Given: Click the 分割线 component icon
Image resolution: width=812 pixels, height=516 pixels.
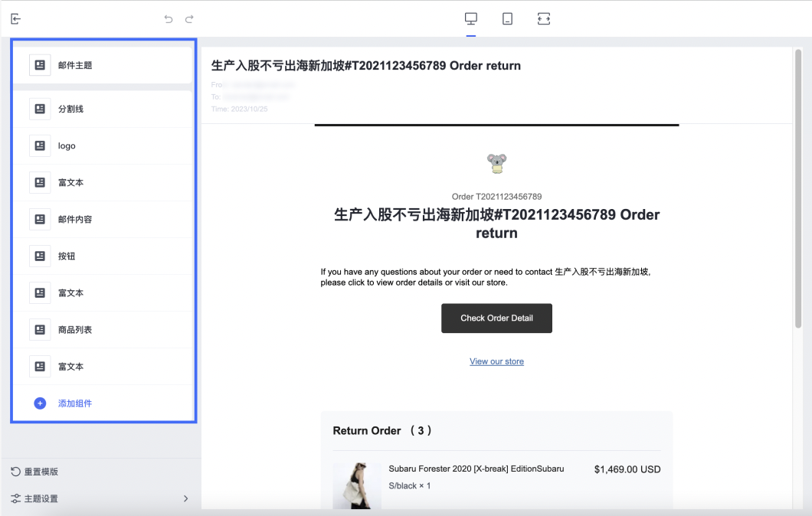Looking at the screenshot, I should [x=40, y=109].
